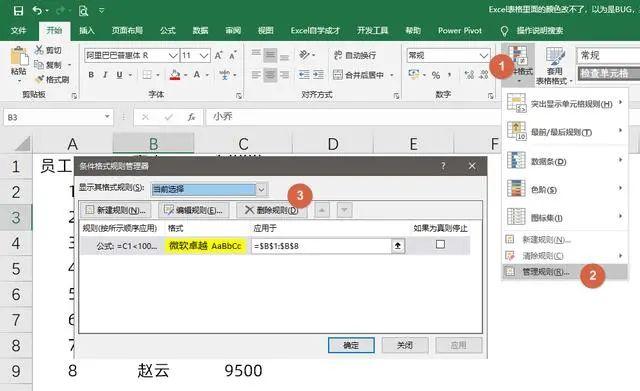Open the number format dropdown
640x391 pixels.
tap(484, 55)
